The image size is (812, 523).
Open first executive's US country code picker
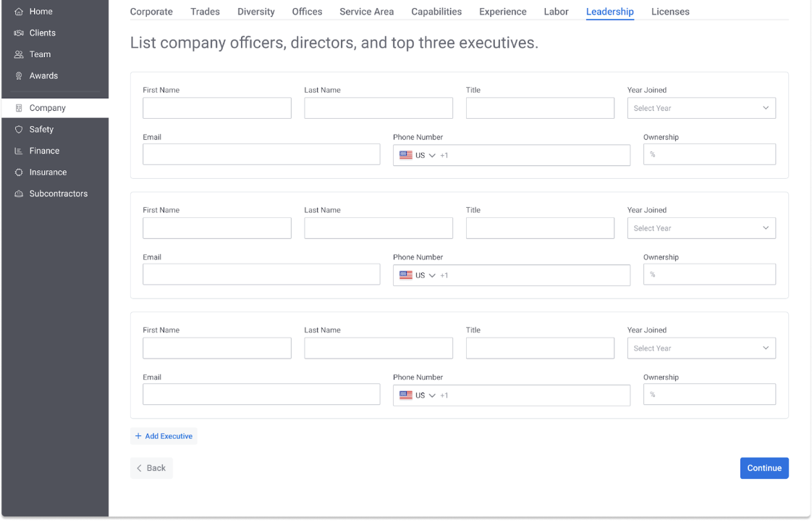point(418,155)
